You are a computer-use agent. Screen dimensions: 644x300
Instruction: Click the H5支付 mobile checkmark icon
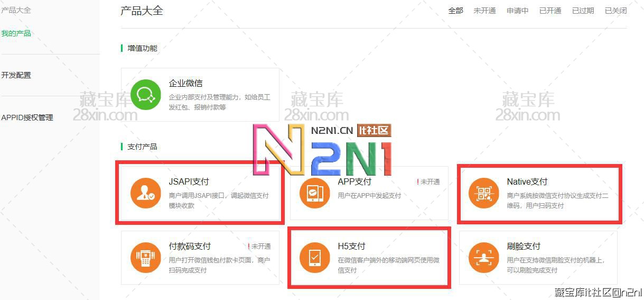tap(314, 258)
